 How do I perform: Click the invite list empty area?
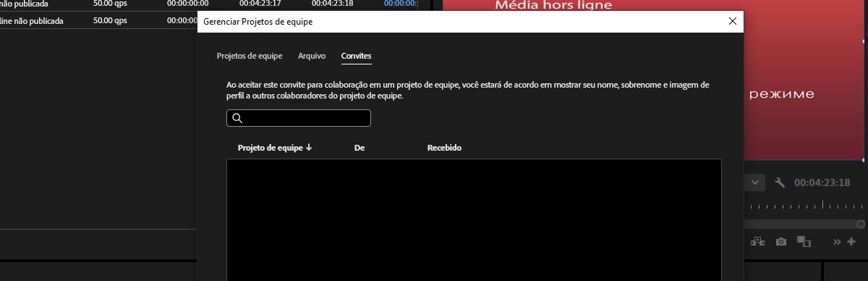pyautogui.click(x=474, y=220)
